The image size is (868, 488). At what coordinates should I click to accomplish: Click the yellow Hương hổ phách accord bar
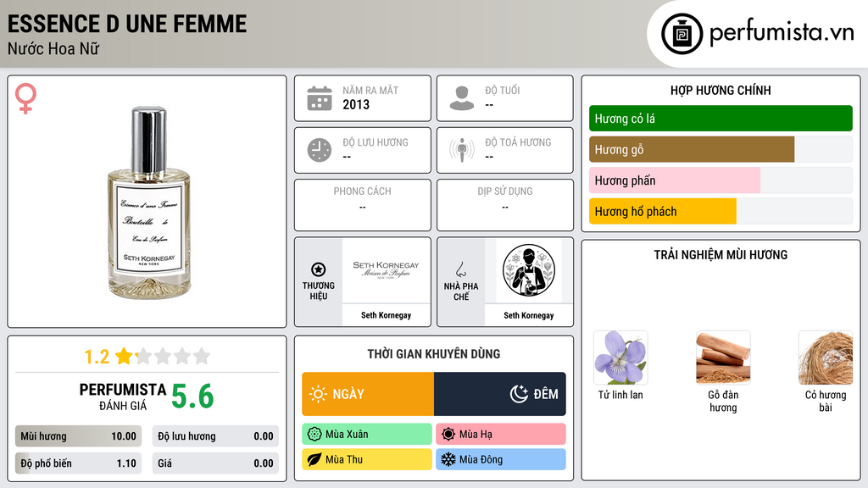[663, 211]
